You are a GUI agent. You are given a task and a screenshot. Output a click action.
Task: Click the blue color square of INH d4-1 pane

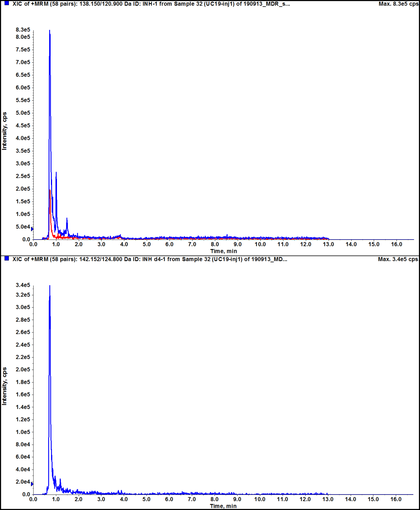click(7, 258)
